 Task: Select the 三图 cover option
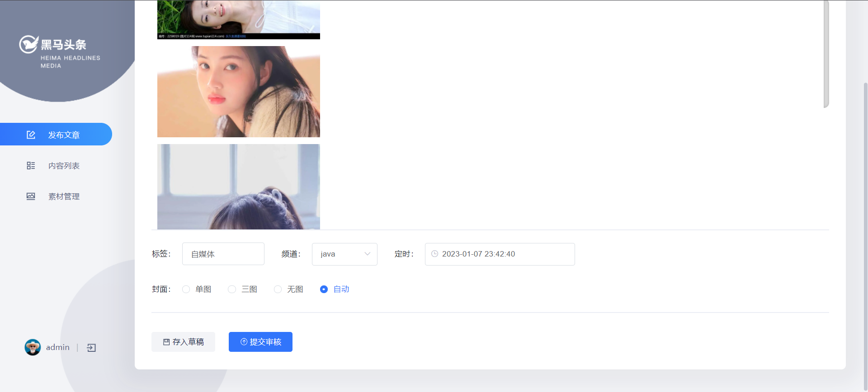pos(243,289)
